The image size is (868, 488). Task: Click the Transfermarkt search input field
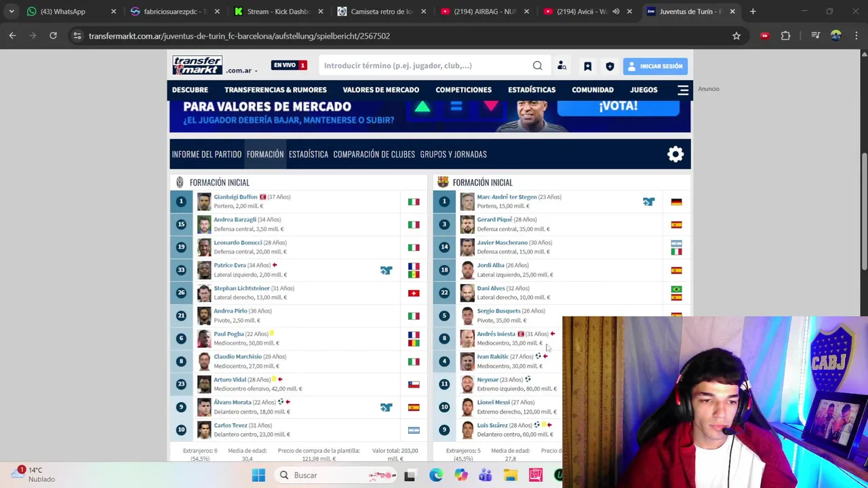click(426, 66)
